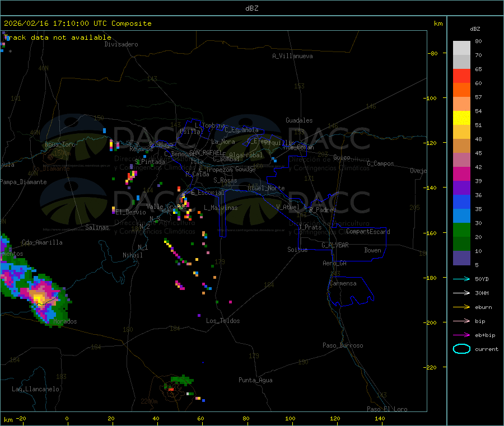Click the 140 km bottom axis tick
Viewport: 504px width, 426px height.
[x=380, y=418]
